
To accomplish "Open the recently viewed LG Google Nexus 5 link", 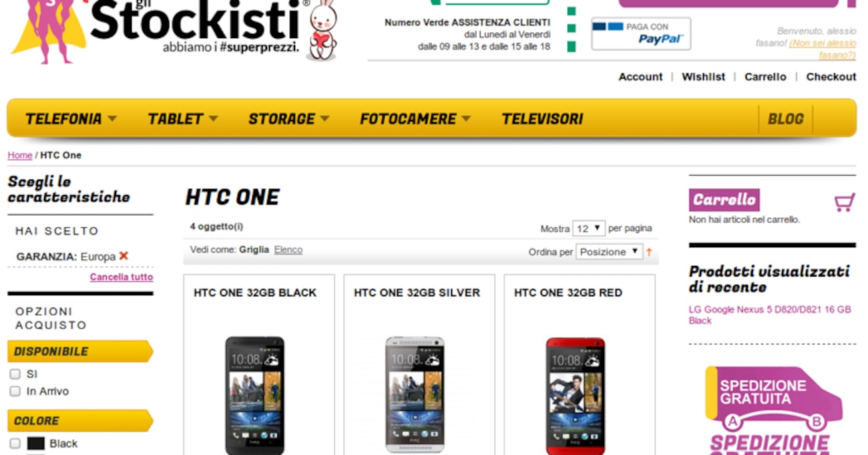I will coord(770,315).
